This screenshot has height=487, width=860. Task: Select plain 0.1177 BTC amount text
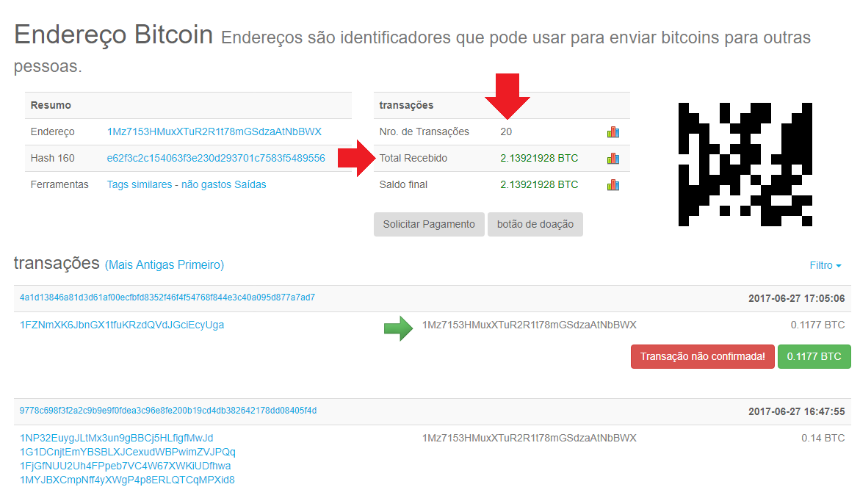(817, 325)
